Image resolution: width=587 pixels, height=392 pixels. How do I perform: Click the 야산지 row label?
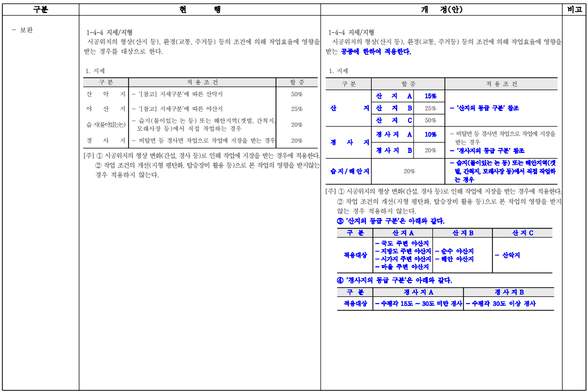(x=105, y=108)
